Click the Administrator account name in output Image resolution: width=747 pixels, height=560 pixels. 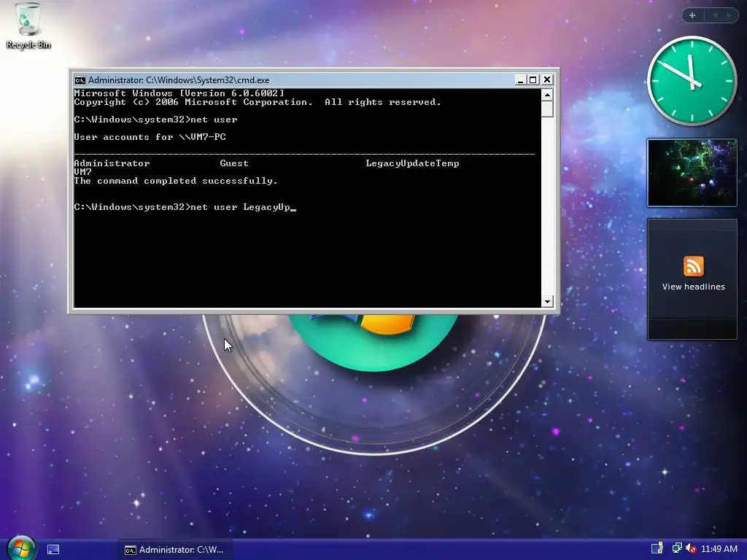click(112, 163)
